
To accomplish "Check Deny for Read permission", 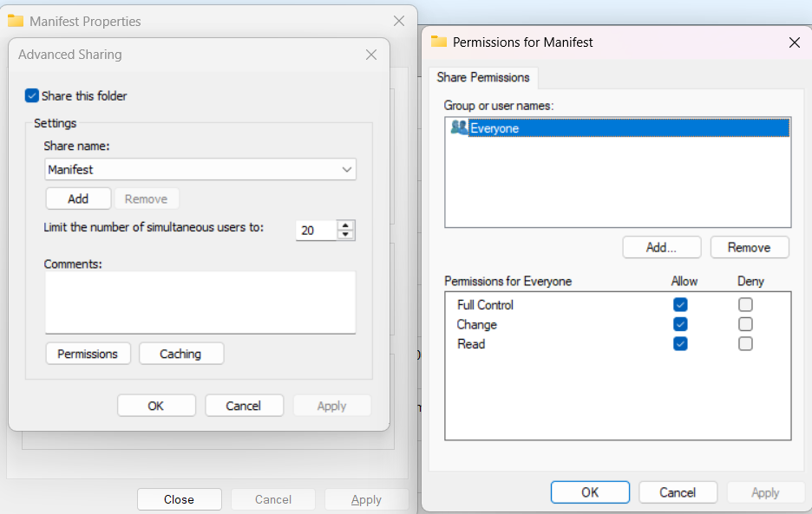I will 745,344.
